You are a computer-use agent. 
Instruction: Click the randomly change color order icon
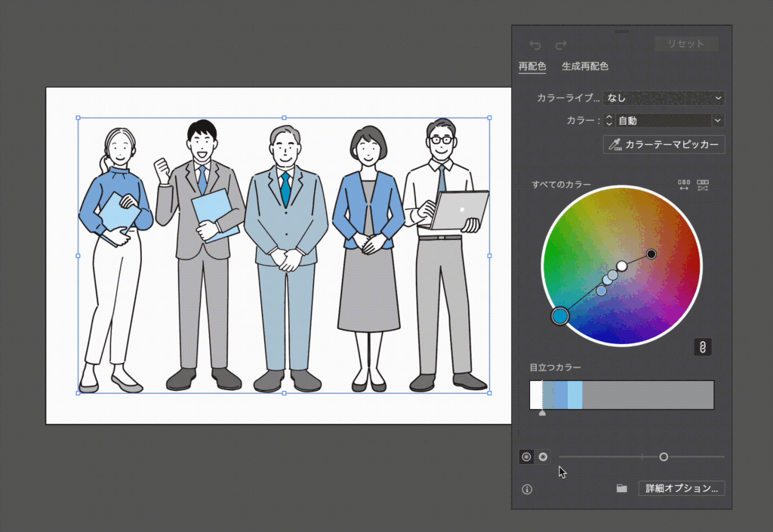(x=703, y=185)
